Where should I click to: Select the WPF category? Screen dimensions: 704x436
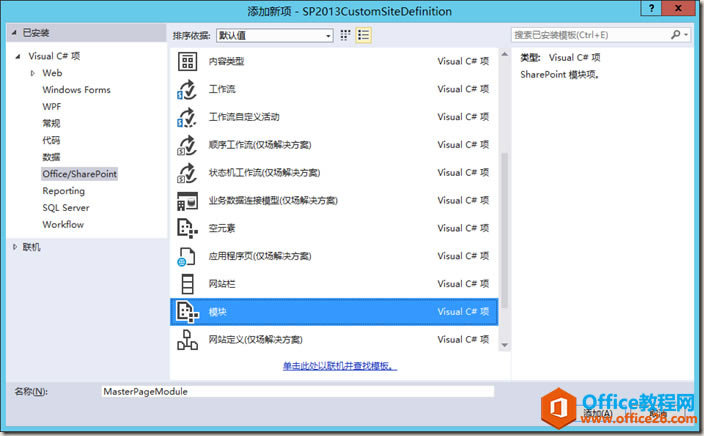click(52, 107)
